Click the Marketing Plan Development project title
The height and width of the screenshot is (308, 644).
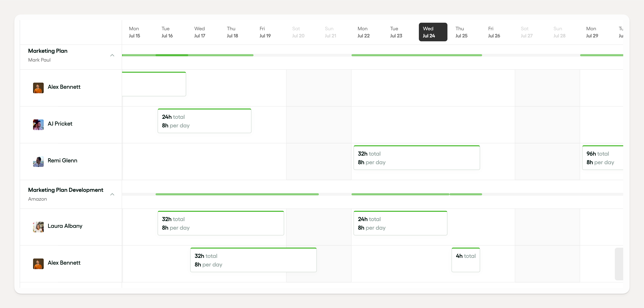pyautogui.click(x=66, y=190)
